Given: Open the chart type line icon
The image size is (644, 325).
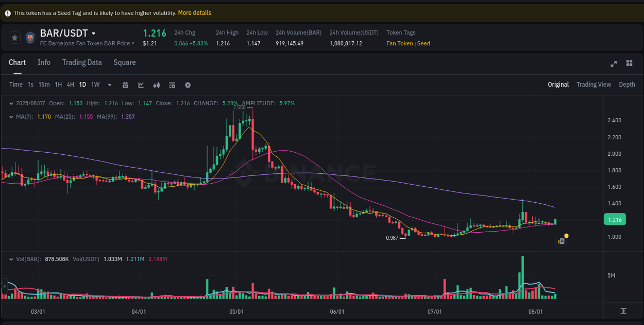Looking at the screenshot, I should pyautogui.click(x=141, y=85).
